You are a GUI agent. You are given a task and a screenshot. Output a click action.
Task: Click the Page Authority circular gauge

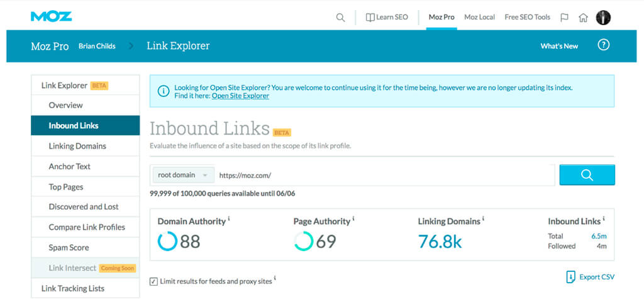click(x=304, y=241)
